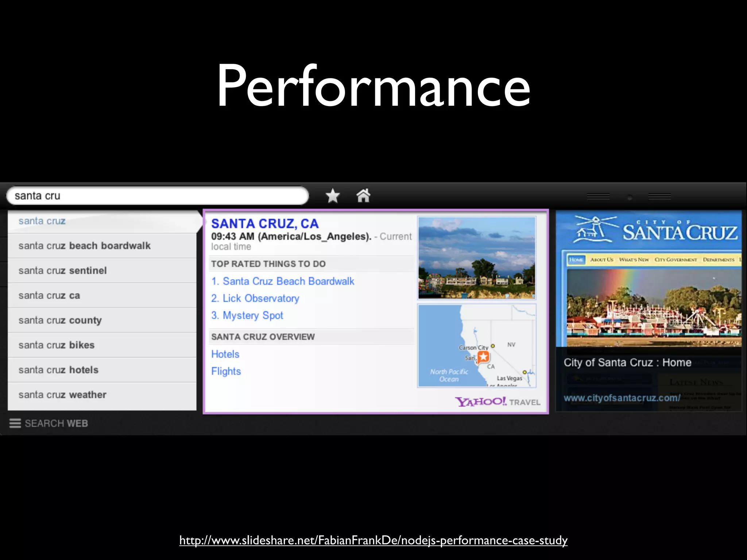The width and height of the screenshot is (747, 560).
Task: Click the search field containing 'santa cru'
Action: tap(158, 196)
